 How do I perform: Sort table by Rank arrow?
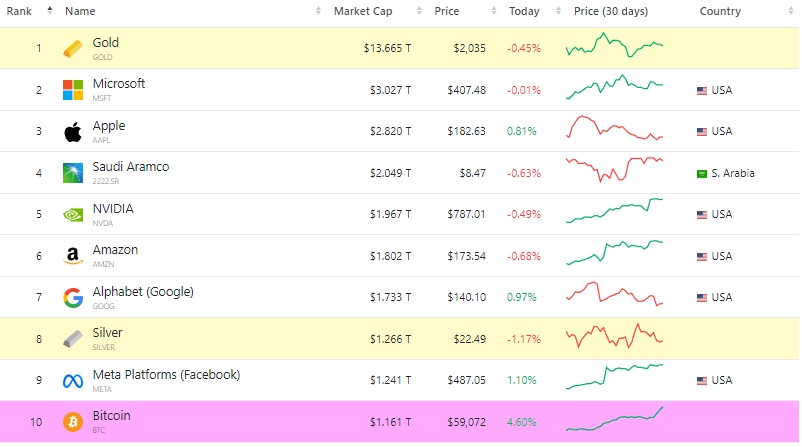point(50,10)
